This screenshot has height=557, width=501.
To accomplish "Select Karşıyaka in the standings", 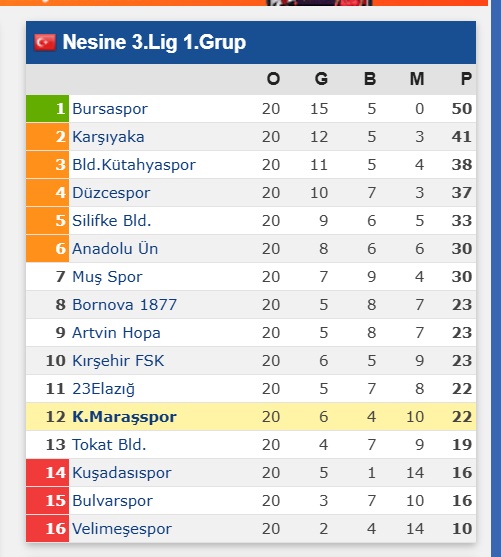I will tap(108, 137).
